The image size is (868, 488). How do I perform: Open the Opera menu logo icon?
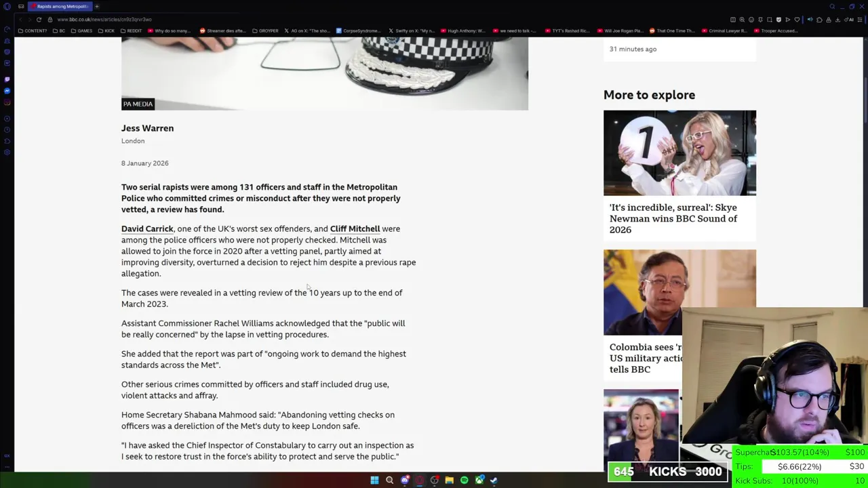(x=7, y=6)
